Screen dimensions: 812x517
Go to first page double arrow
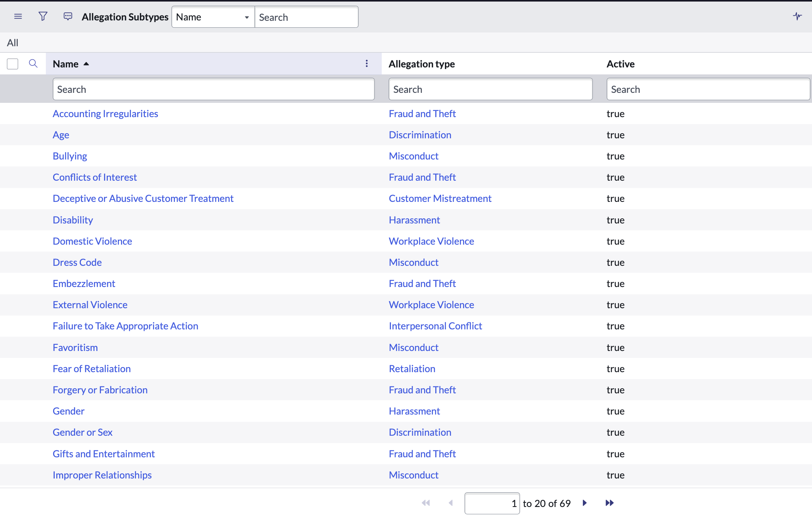tap(426, 503)
